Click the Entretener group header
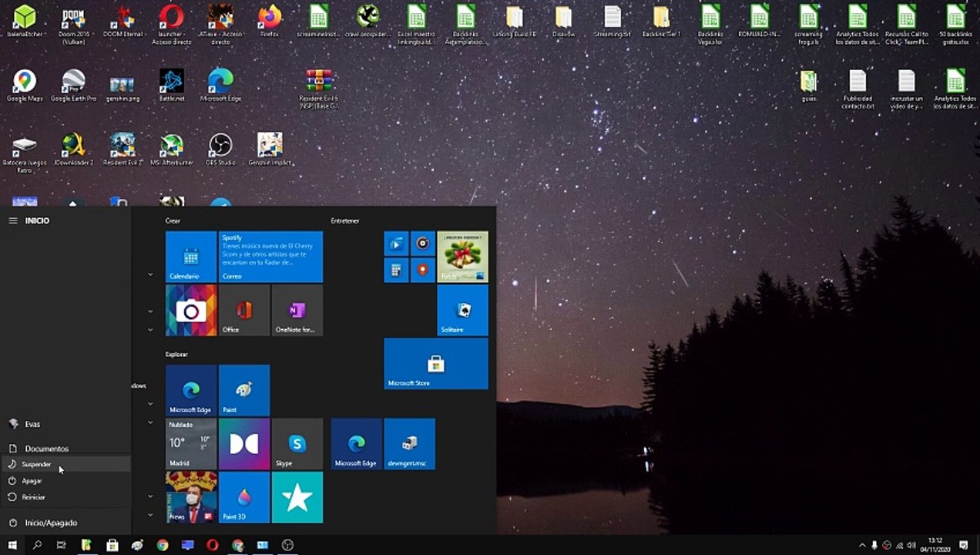 tap(345, 220)
